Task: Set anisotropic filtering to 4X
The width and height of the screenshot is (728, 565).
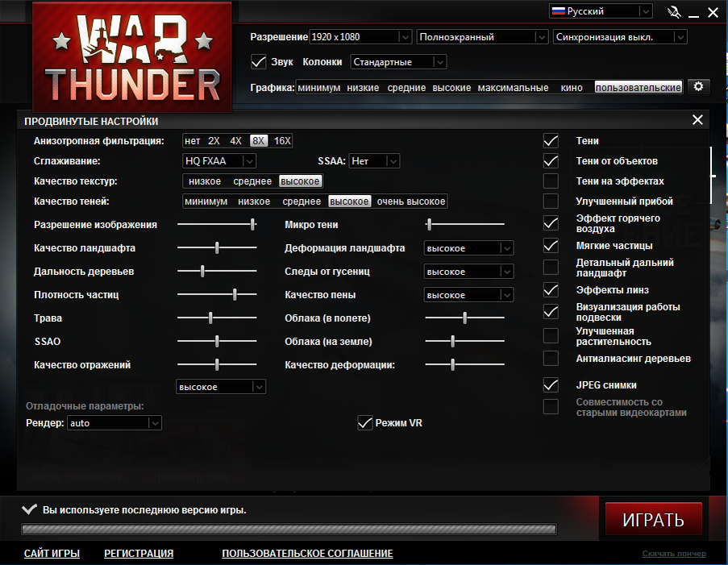Action: [x=236, y=141]
